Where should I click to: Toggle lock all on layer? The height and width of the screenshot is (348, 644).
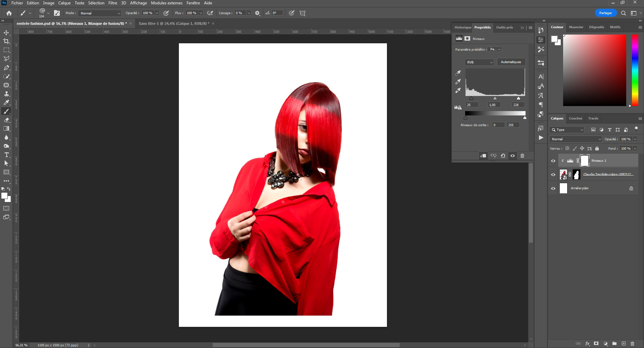pyautogui.click(x=597, y=148)
